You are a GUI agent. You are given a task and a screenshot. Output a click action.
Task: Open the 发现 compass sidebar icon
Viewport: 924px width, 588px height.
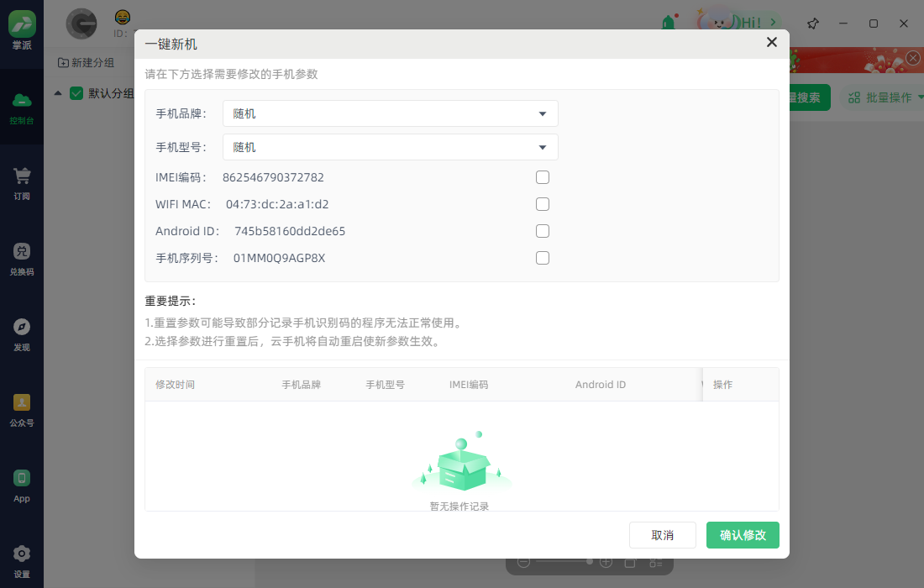tap(22, 334)
